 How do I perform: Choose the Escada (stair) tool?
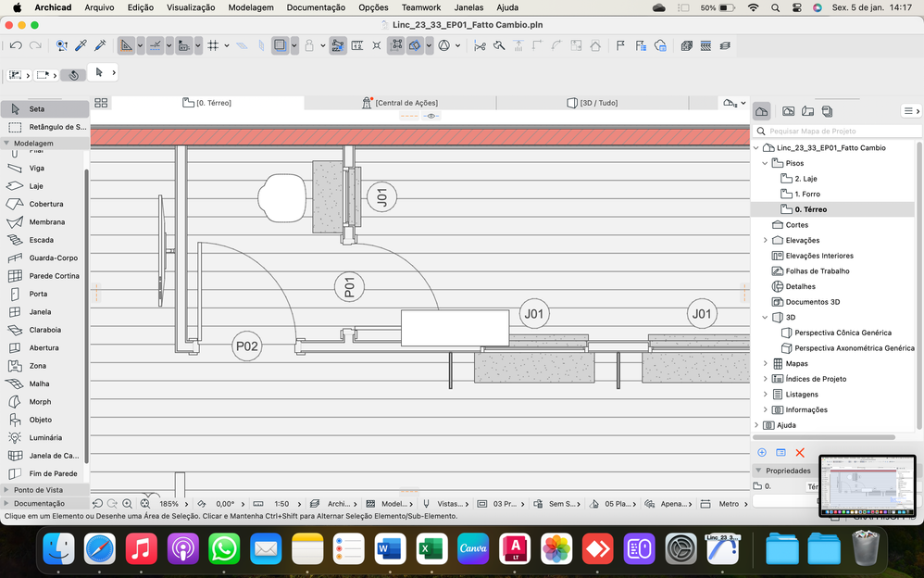(x=41, y=240)
